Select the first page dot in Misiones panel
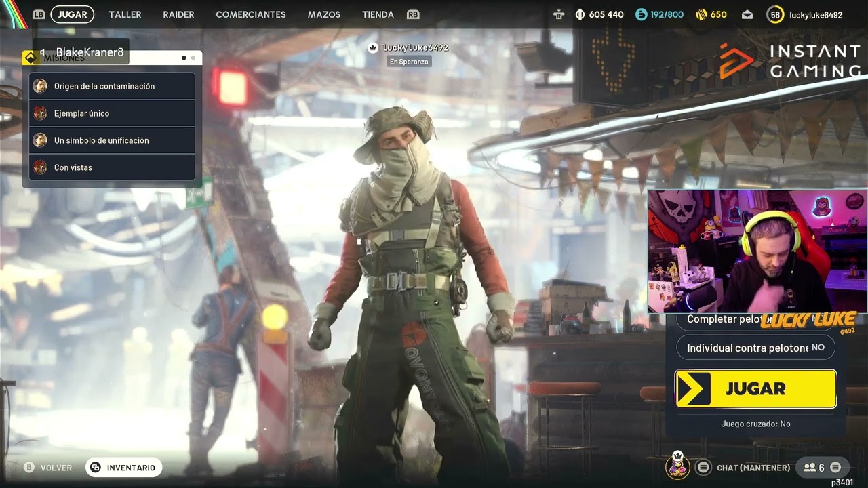The height and width of the screenshot is (488, 868). [184, 58]
